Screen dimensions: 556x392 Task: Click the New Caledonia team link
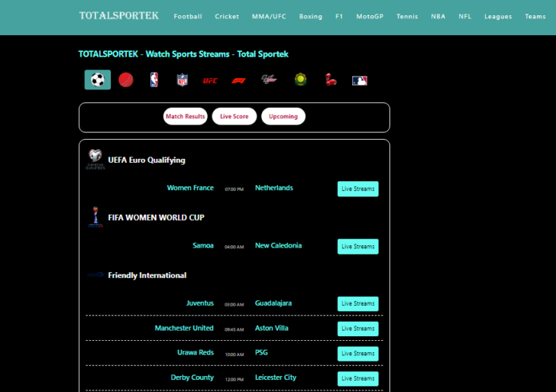278,245
